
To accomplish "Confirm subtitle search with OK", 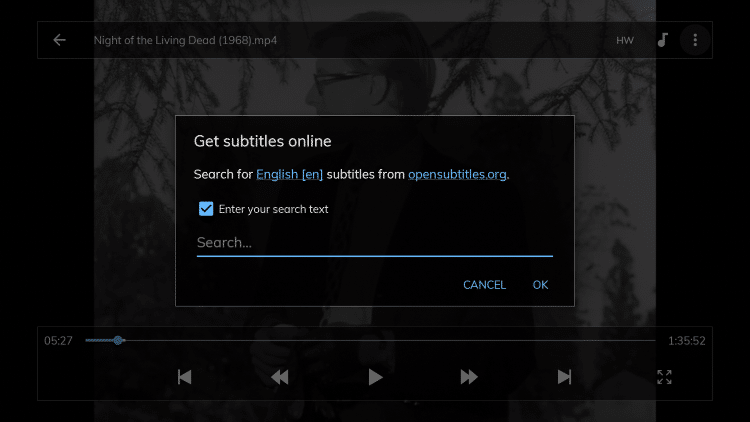I will (x=540, y=285).
